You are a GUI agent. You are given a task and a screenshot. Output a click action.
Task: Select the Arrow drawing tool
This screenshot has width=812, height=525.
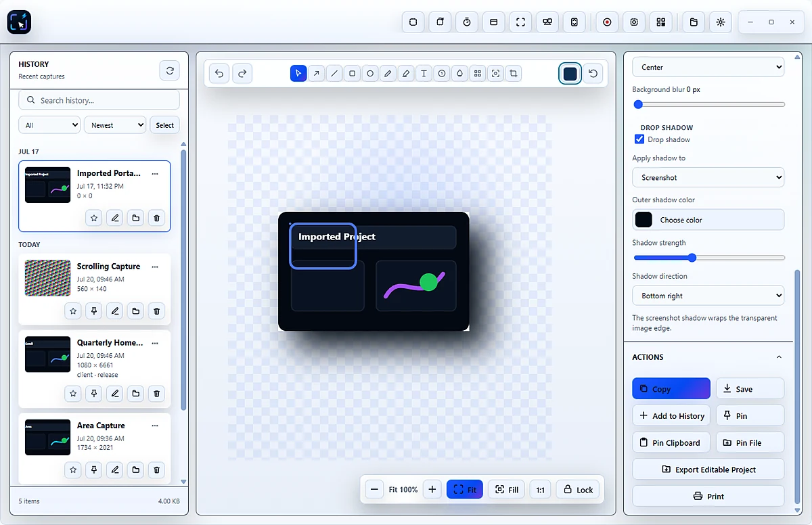click(316, 73)
